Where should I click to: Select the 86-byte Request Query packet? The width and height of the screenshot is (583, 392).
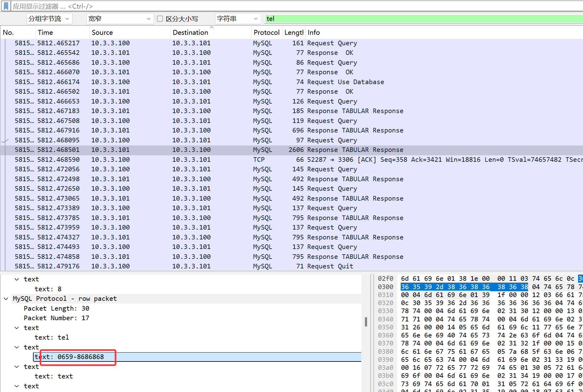click(291, 63)
